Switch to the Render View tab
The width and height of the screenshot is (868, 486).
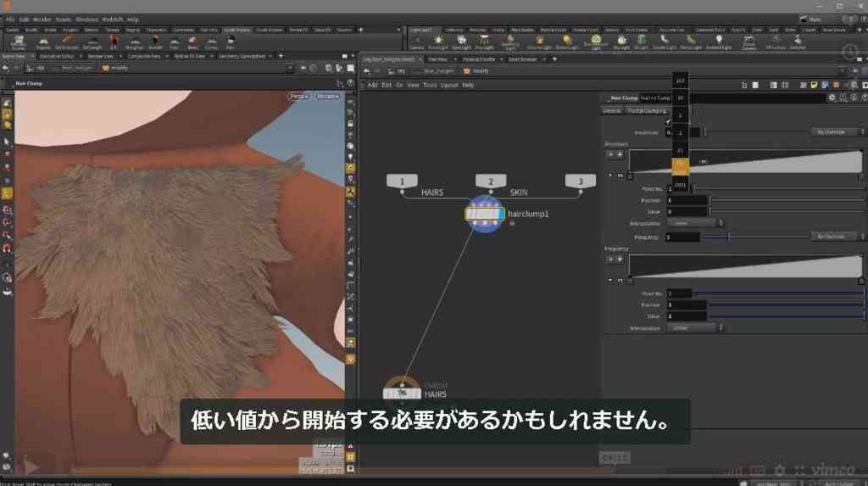100,57
